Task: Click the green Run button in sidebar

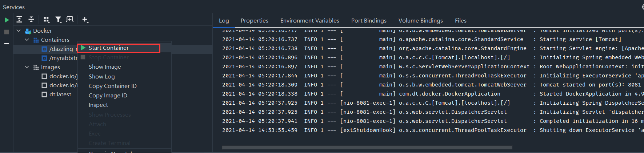Action: [7, 20]
